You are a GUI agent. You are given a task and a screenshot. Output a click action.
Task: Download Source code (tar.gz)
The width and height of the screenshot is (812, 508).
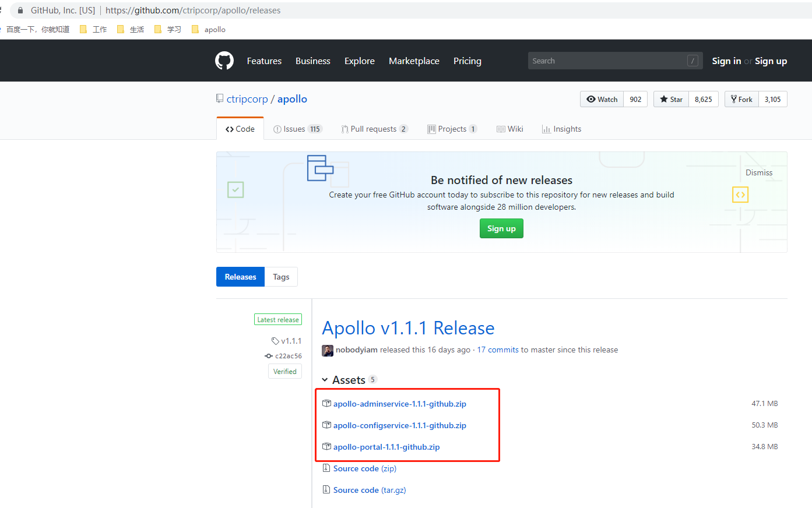(x=370, y=489)
